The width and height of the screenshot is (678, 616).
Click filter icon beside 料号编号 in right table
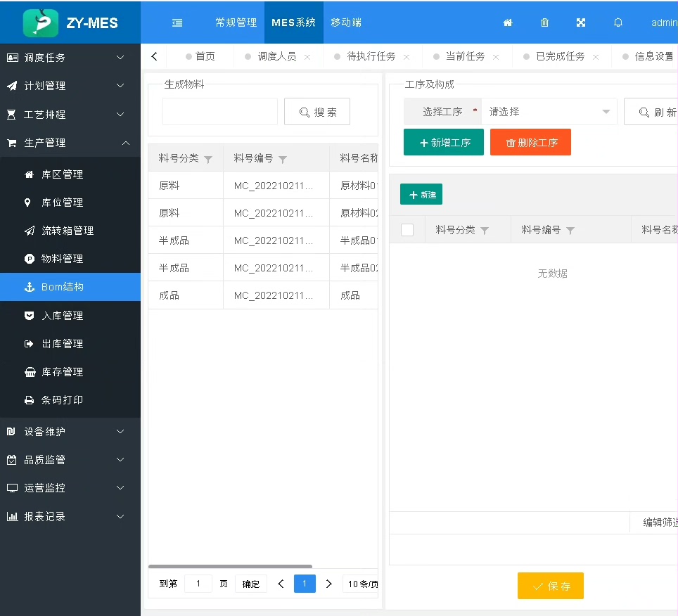570,231
